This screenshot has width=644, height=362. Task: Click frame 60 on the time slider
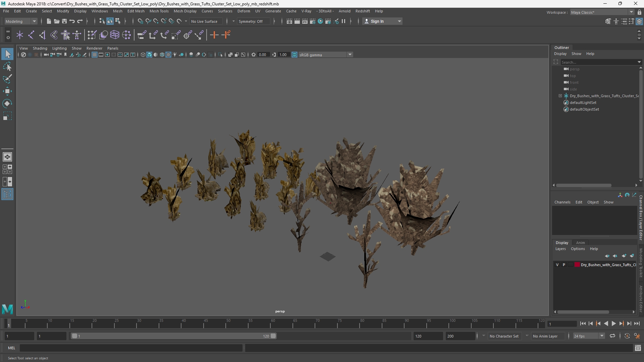(273, 324)
